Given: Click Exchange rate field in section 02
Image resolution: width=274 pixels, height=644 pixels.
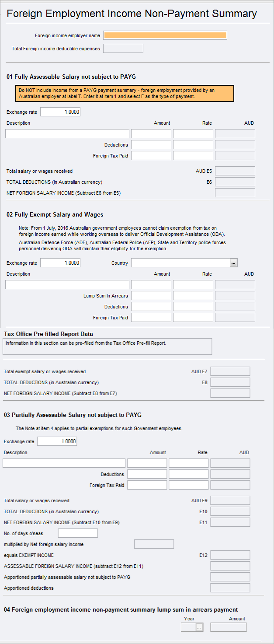Looking at the screenshot, I should click(x=60, y=263).
